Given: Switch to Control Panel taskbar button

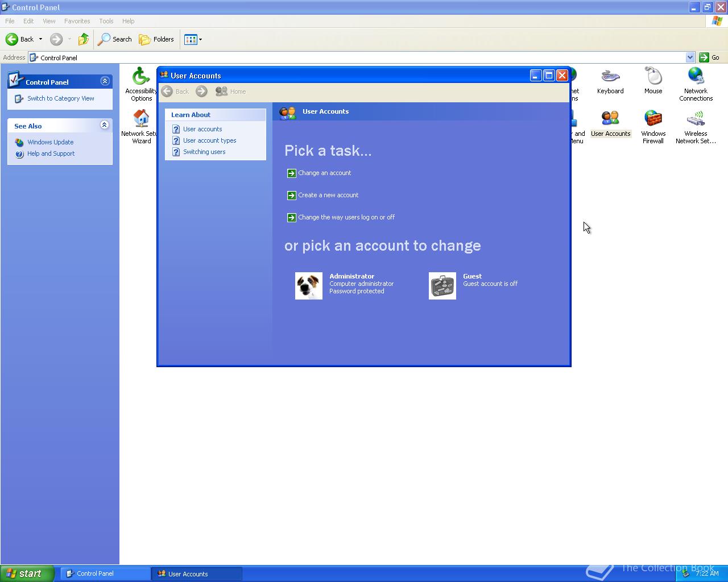Looking at the screenshot, I should (105, 573).
